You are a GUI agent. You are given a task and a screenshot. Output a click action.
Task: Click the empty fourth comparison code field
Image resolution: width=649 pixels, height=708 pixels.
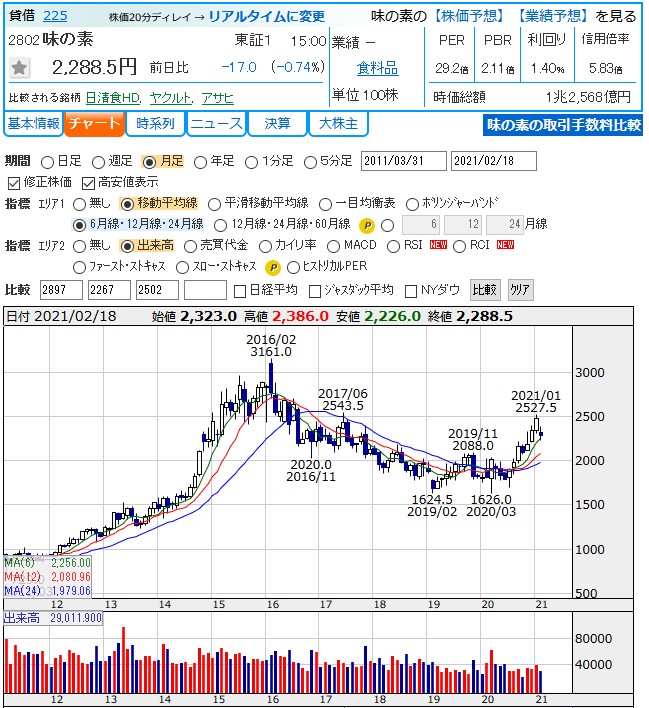pos(205,290)
